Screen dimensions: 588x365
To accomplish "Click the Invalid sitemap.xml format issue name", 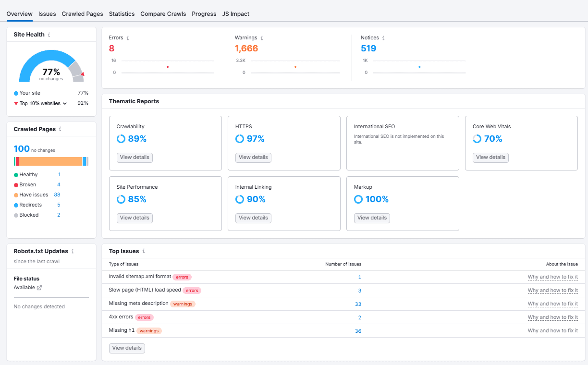I will pos(140,277).
